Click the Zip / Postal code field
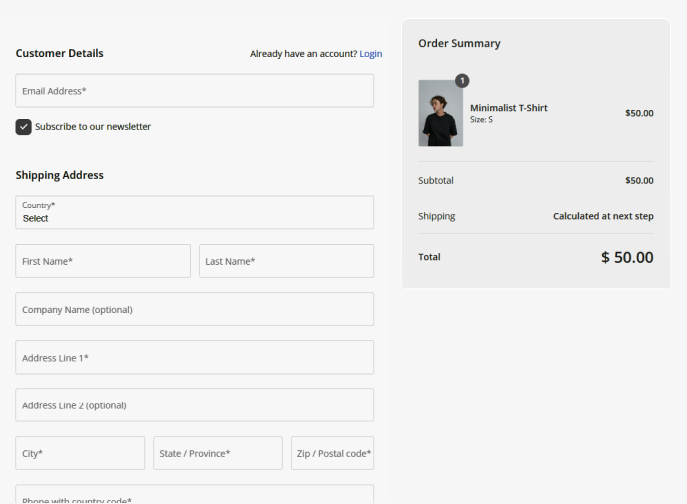687x504 pixels. [x=332, y=453]
